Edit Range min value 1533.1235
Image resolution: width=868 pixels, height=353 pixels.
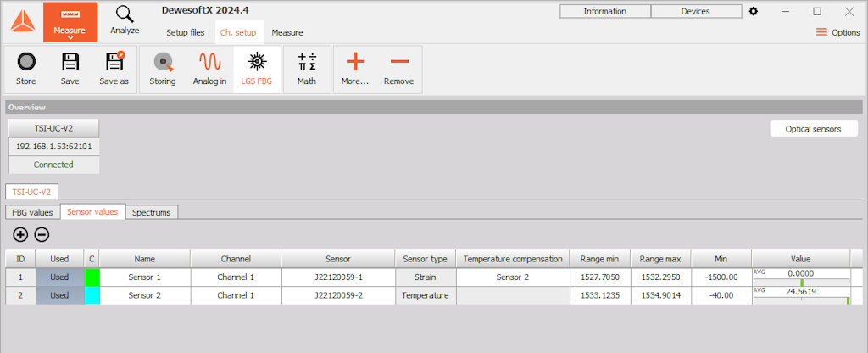(600, 295)
